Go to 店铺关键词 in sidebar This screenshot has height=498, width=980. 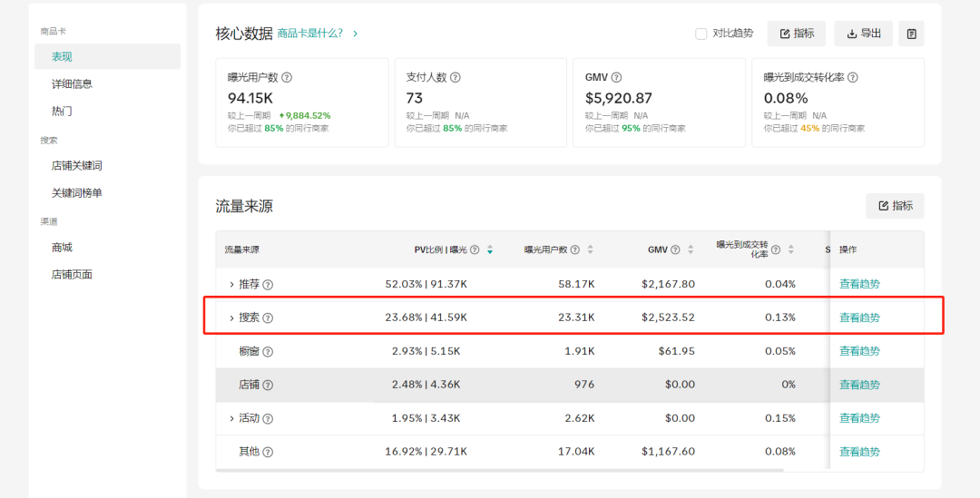point(76,166)
